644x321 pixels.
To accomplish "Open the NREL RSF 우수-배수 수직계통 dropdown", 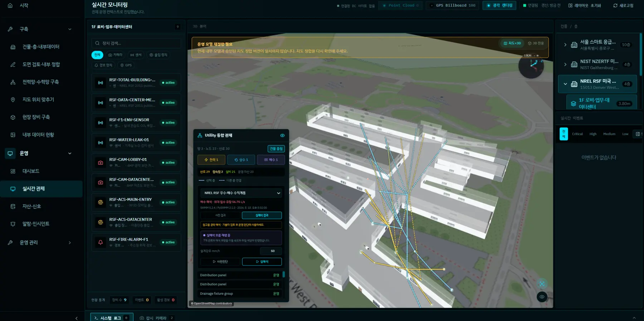I will (241, 193).
